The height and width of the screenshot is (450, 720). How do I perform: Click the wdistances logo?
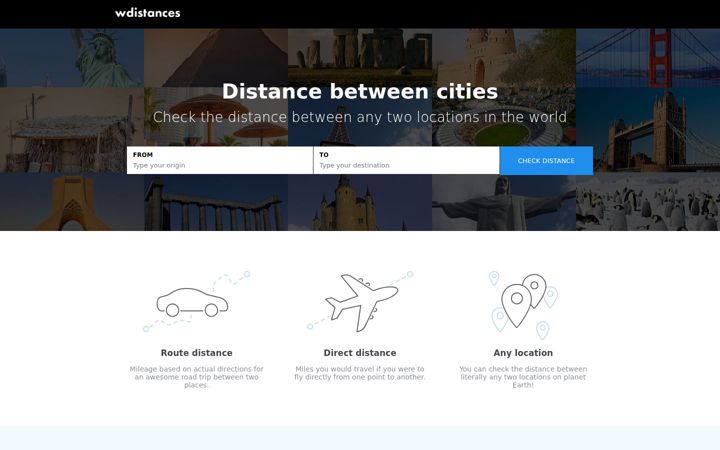point(147,13)
